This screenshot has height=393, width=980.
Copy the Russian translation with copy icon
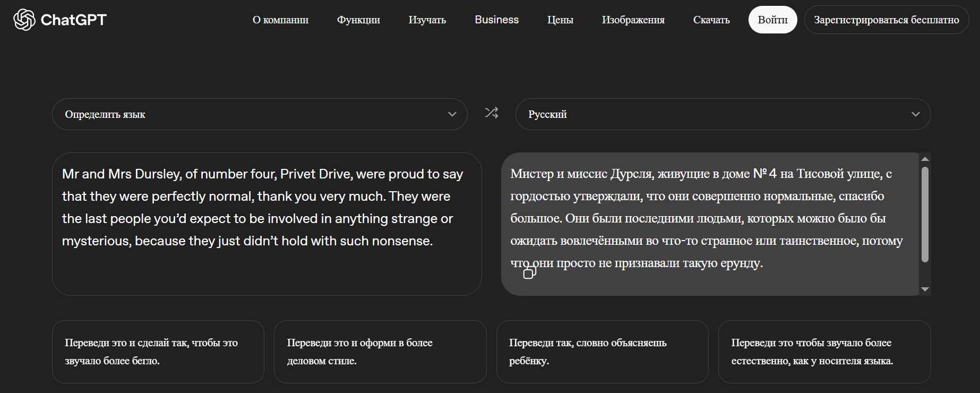point(529,273)
